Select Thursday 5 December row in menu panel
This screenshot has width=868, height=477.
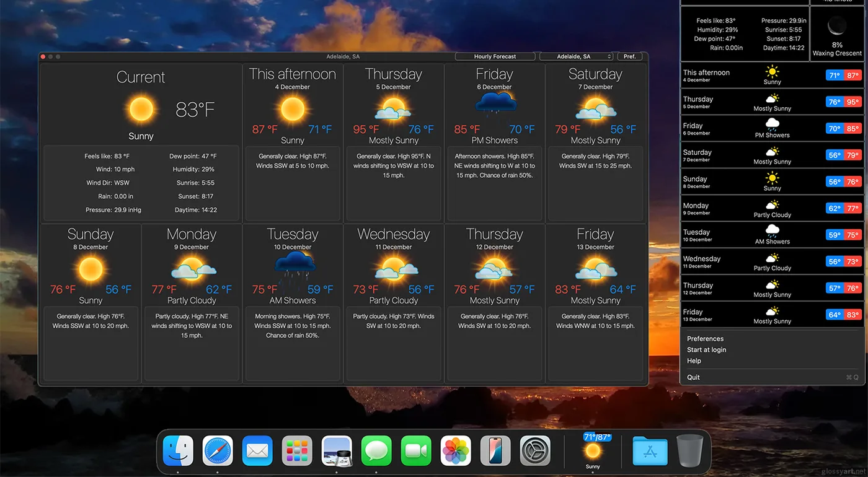(773, 102)
